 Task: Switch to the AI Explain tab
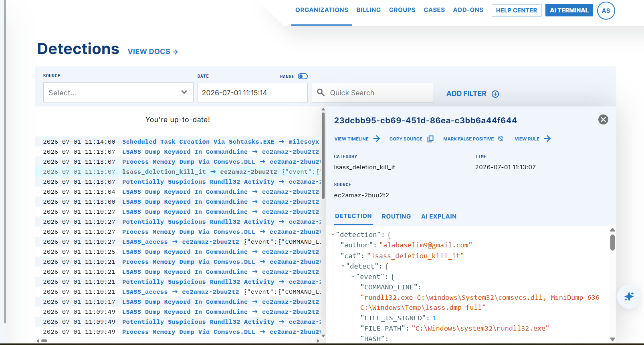pyautogui.click(x=439, y=217)
